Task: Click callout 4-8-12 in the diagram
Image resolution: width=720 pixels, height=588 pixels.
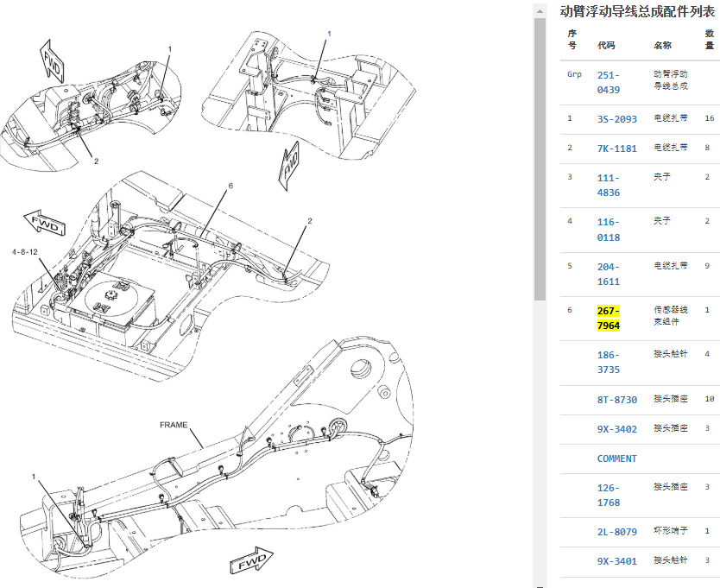Action: (25, 252)
